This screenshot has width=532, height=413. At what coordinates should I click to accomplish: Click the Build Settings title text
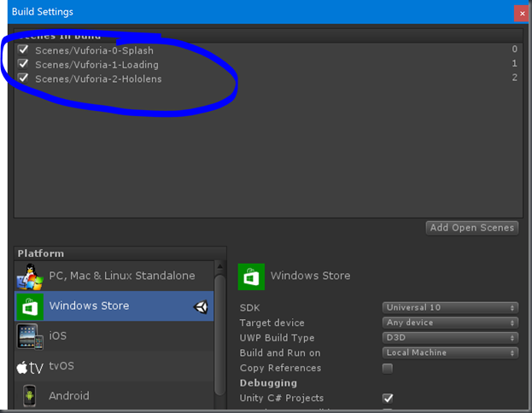click(x=43, y=12)
